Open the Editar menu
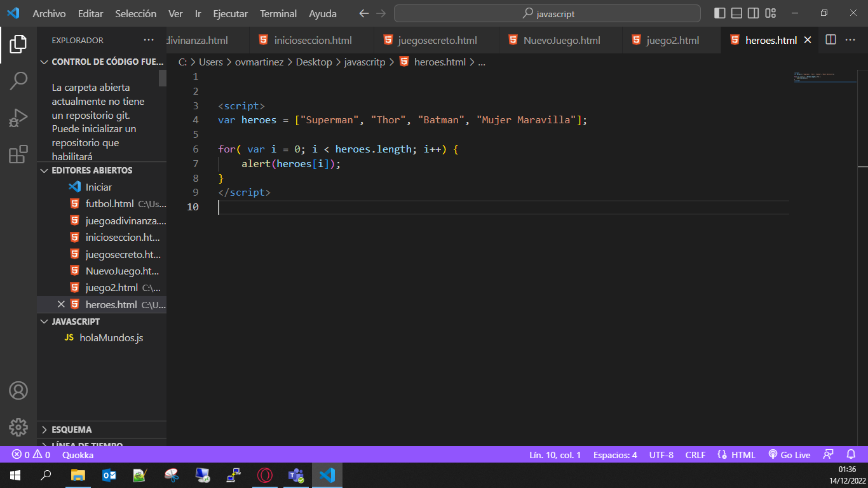This screenshot has width=868, height=488. (x=90, y=13)
